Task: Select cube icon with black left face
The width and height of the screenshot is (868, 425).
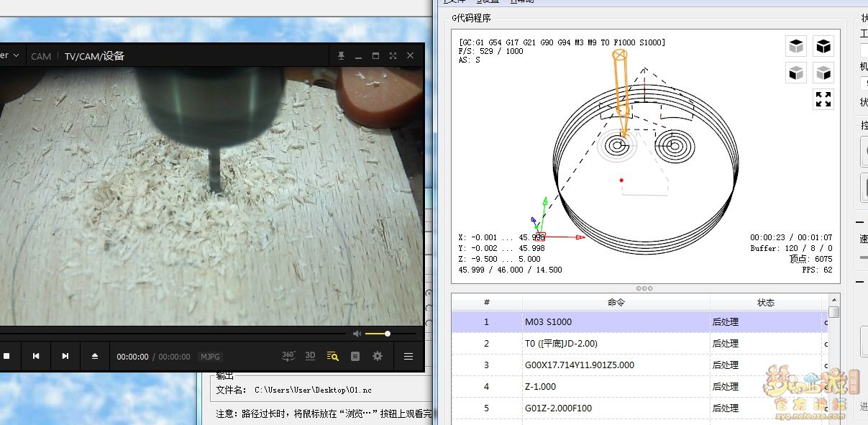Action: 796,73
